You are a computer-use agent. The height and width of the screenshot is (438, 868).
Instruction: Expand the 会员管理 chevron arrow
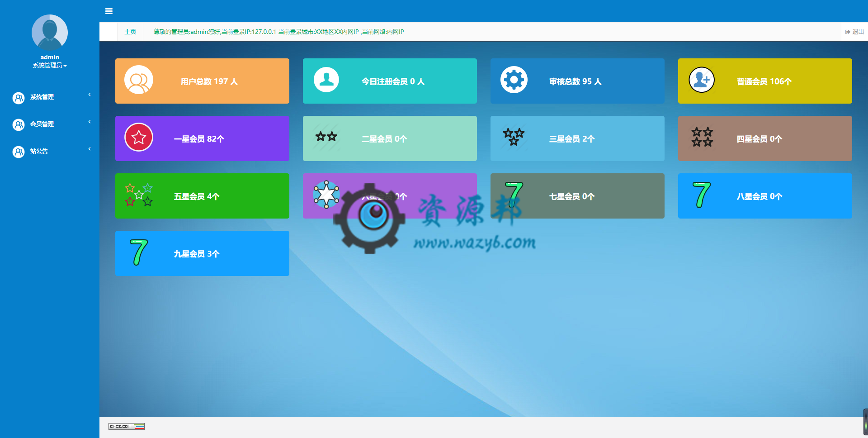pos(90,122)
